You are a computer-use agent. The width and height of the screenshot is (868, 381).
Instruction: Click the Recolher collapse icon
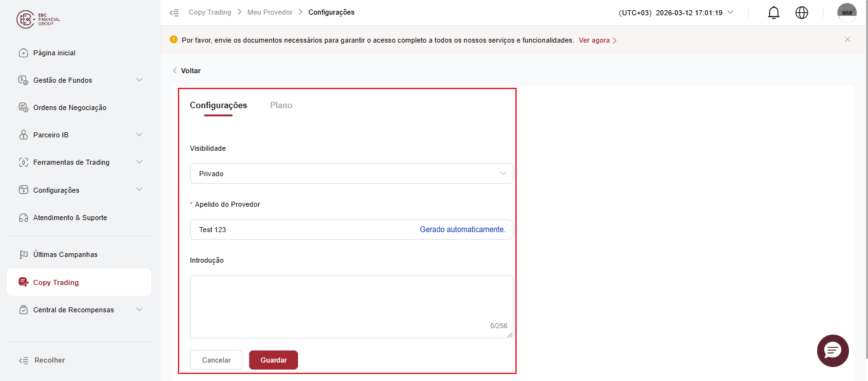pos(24,360)
